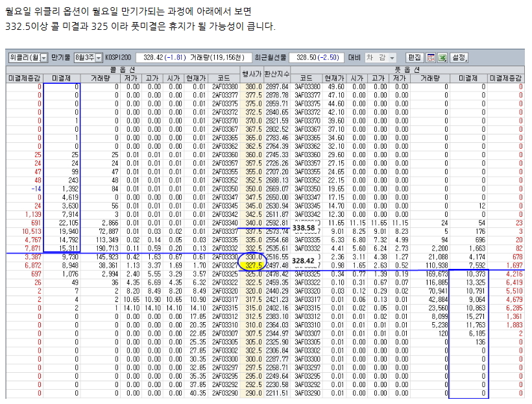Click the 최근월선물 value field 328.50
532x404 pixels.
coord(317,58)
